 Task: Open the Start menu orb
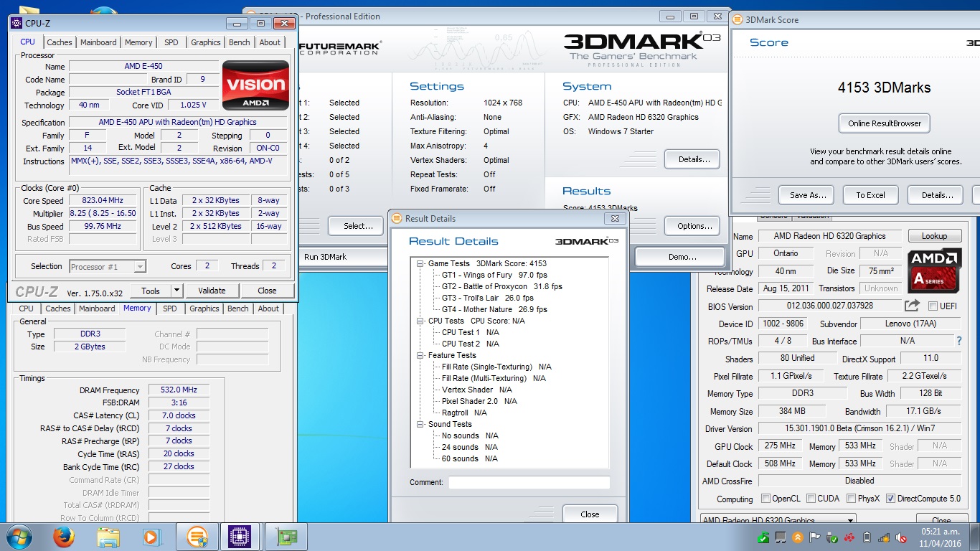(x=19, y=536)
